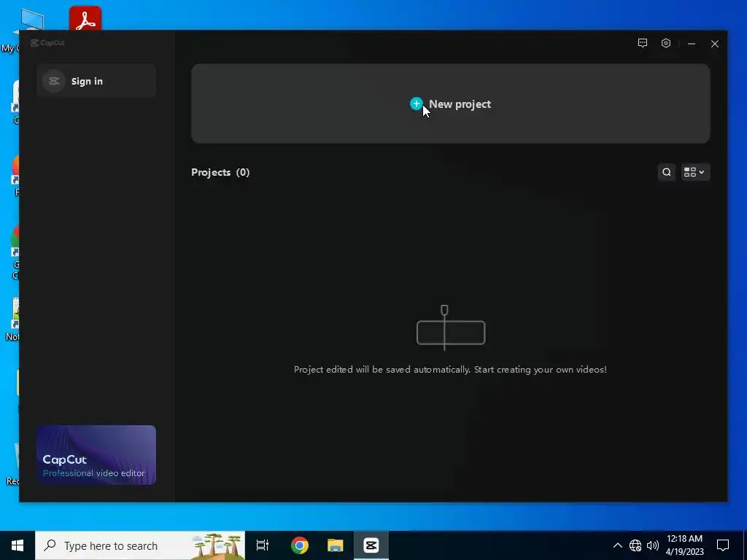This screenshot has height=560, width=747.
Task: Open the Windows notification center
Action: pyautogui.click(x=723, y=545)
